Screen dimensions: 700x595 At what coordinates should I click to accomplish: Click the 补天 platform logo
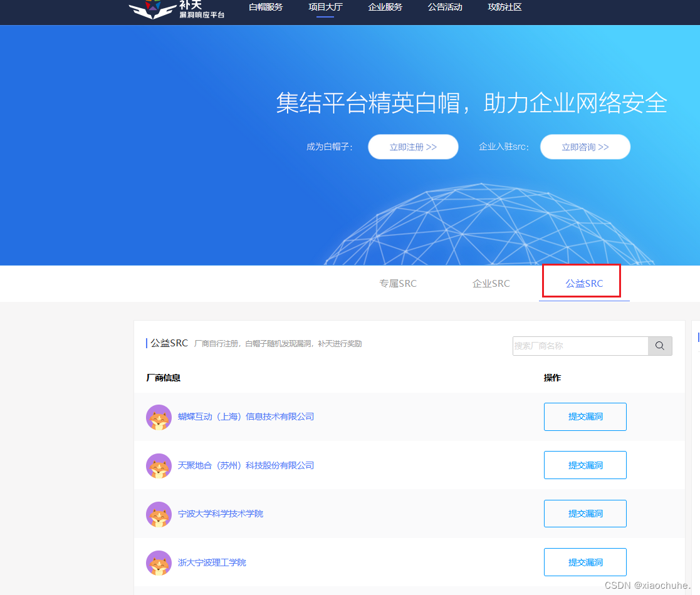[x=176, y=9]
